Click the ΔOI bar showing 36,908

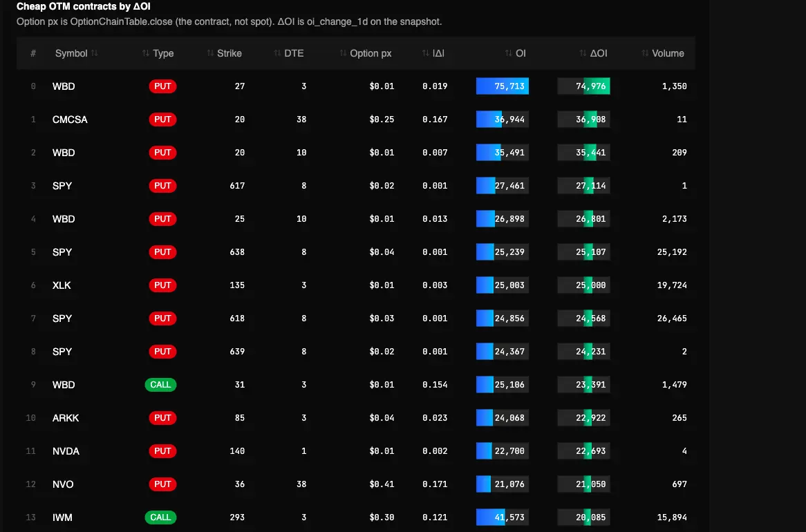point(583,120)
